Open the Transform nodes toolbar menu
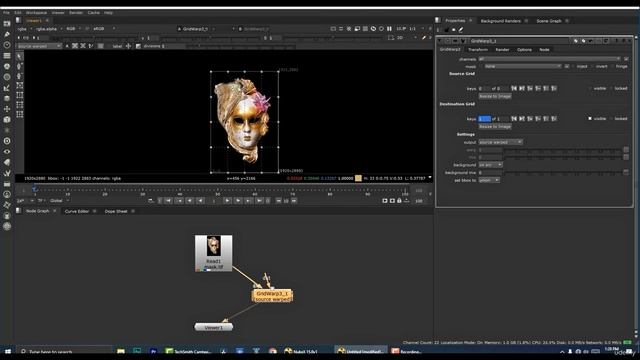This screenshot has width=640, height=360. [x=7, y=109]
